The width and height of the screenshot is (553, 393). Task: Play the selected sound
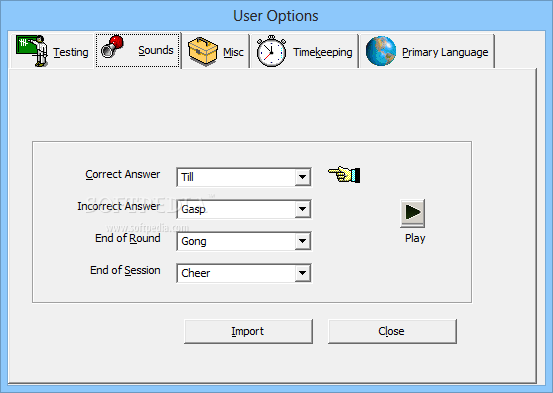pyautogui.click(x=412, y=213)
